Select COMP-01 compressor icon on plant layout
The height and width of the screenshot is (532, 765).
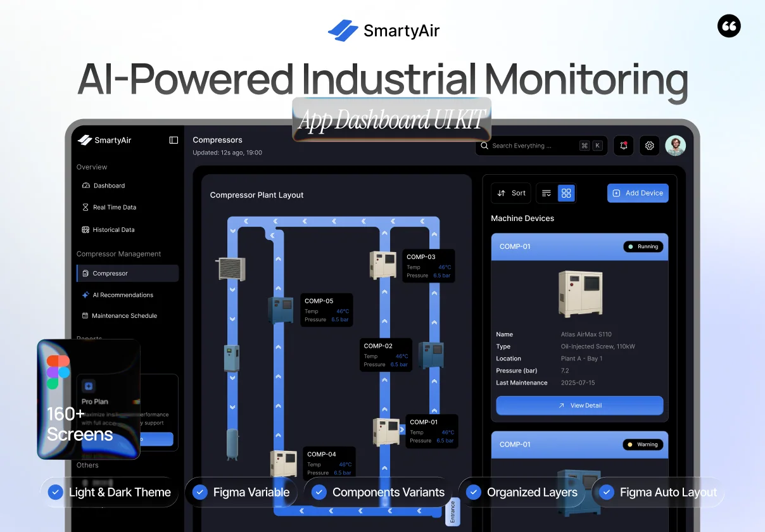pos(386,431)
